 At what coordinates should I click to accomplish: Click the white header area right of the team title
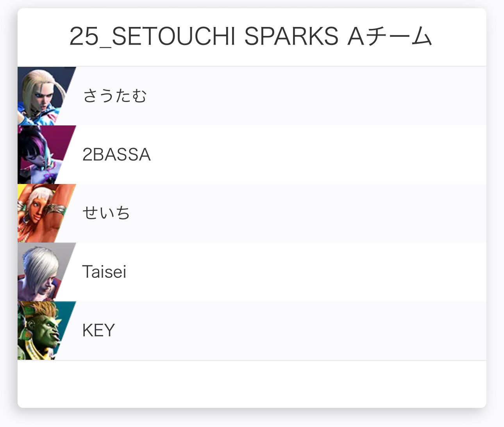pos(460,37)
